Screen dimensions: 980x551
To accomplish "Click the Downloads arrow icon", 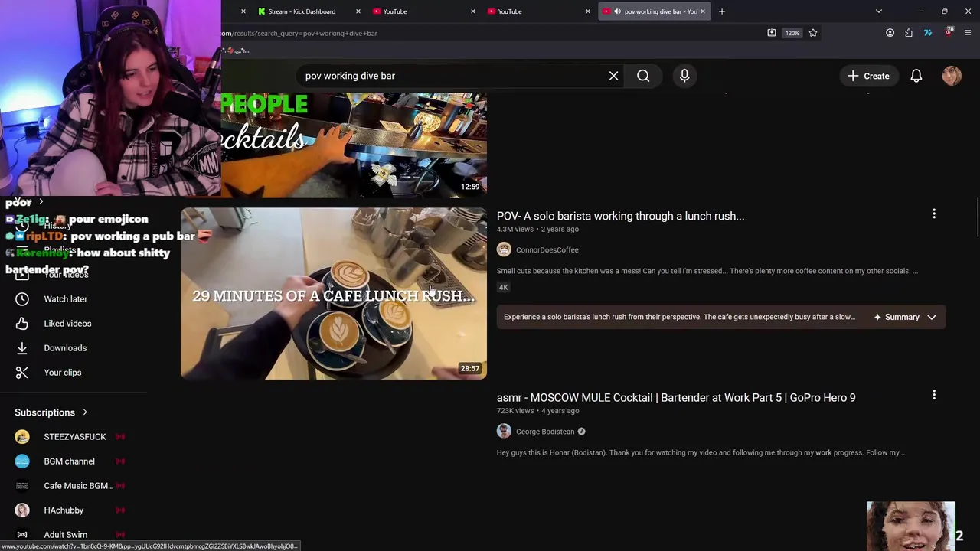I will pos(22,348).
